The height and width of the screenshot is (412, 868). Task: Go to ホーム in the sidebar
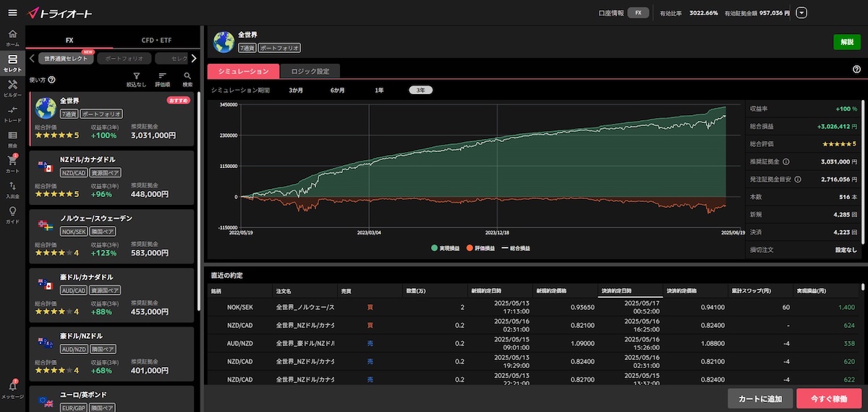coord(12,38)
